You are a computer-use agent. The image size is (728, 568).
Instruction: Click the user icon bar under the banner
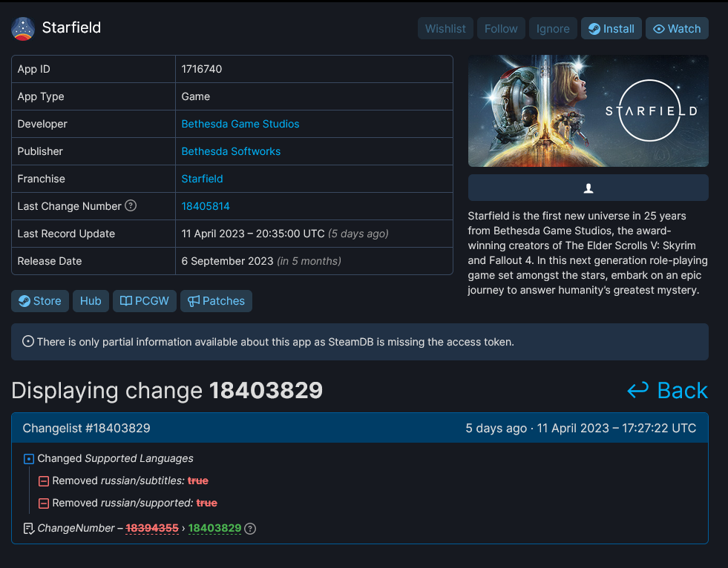pos(588,188)
